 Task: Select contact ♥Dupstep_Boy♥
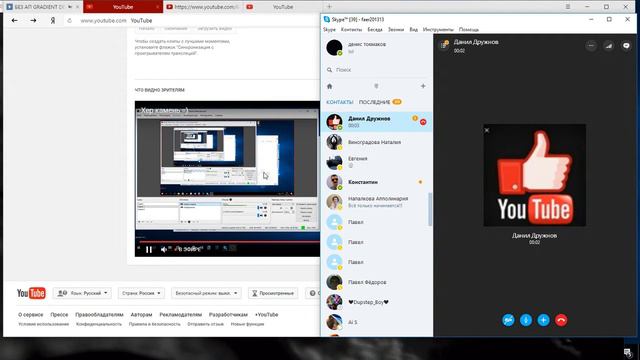(376, 302)
